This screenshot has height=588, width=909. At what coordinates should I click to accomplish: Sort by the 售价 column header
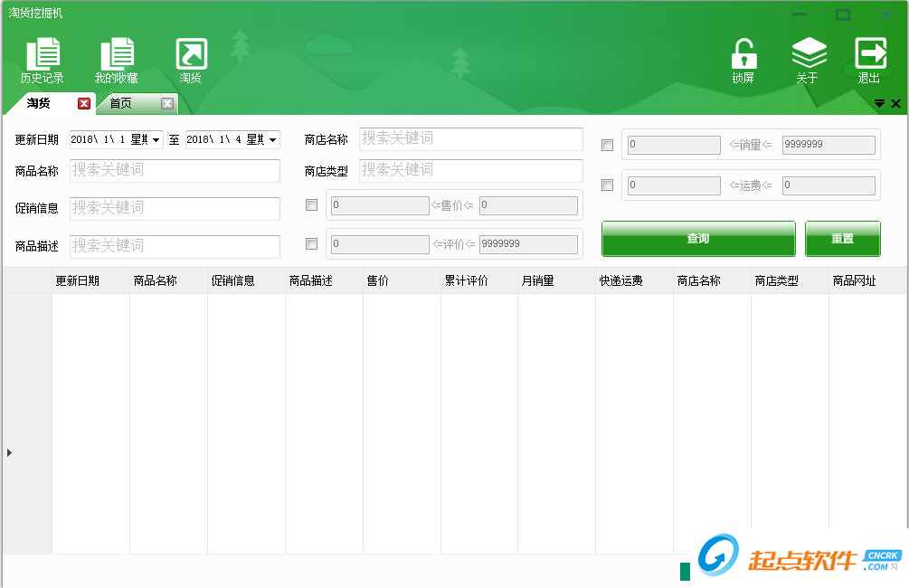coord(402,280)
